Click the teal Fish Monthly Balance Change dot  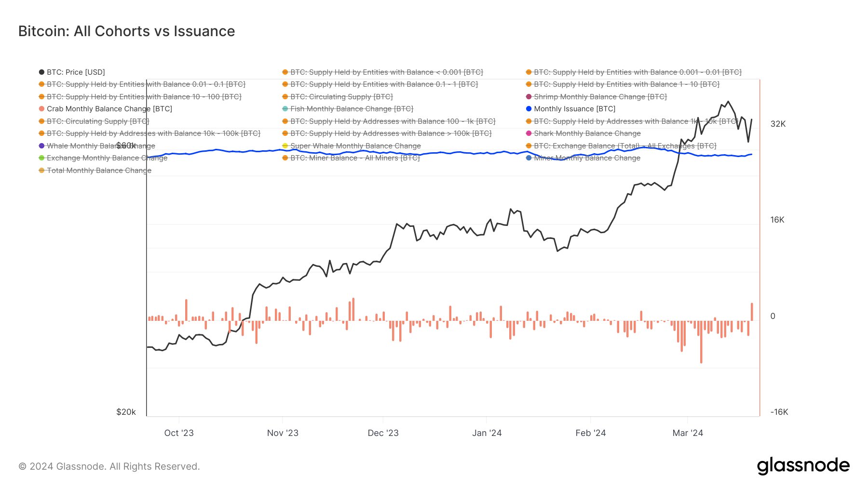tap(285, 109)
